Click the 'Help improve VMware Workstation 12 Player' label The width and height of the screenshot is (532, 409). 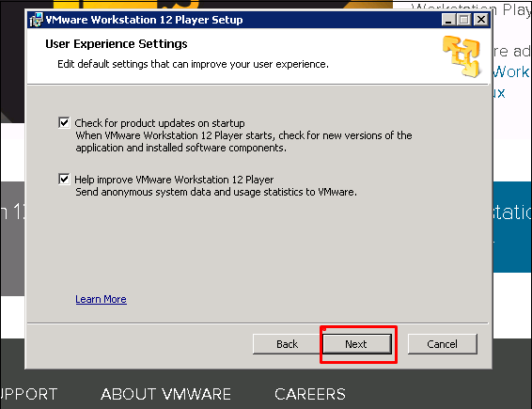(x=174, y=180)
